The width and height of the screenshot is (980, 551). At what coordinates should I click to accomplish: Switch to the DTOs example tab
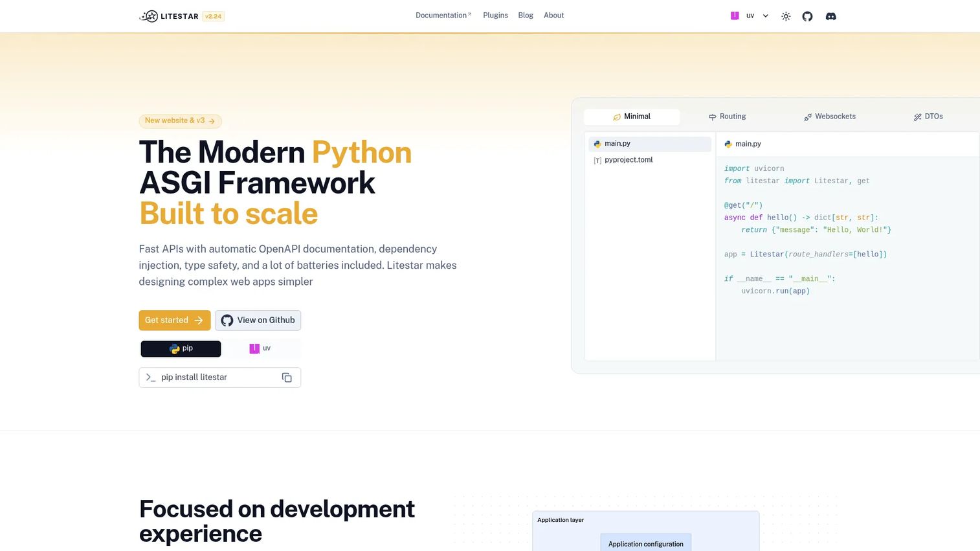928,117
